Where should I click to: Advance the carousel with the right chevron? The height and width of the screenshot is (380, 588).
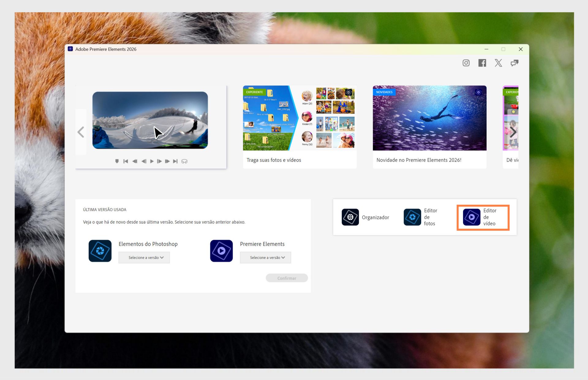coord(513,132)
